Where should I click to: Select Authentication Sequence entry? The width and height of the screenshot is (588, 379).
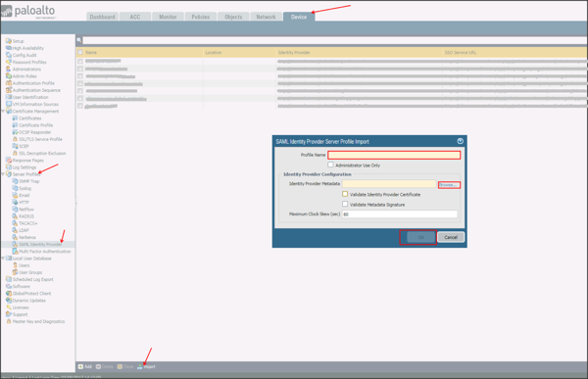point(36,90)
